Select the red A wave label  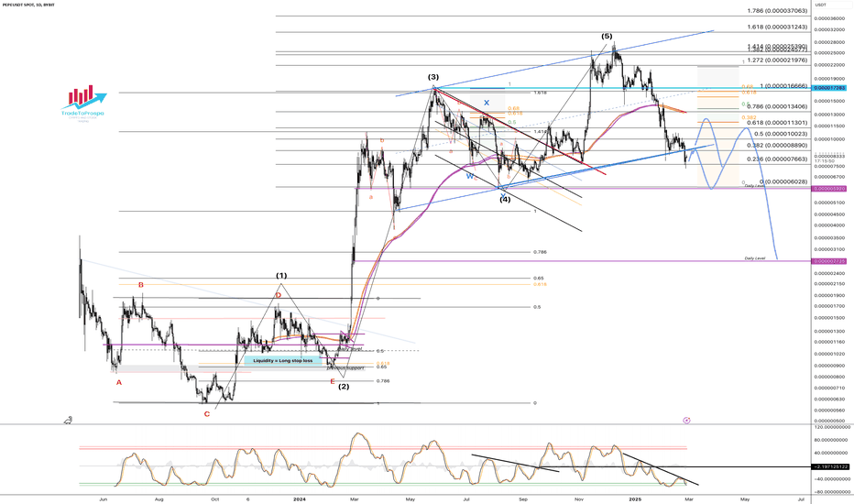(119, 382)
